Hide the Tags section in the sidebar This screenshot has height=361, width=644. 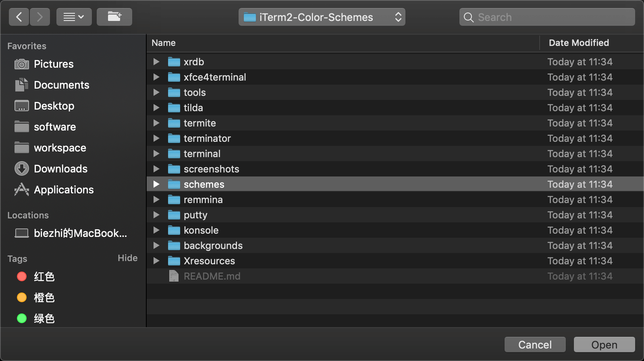[127, 258]
